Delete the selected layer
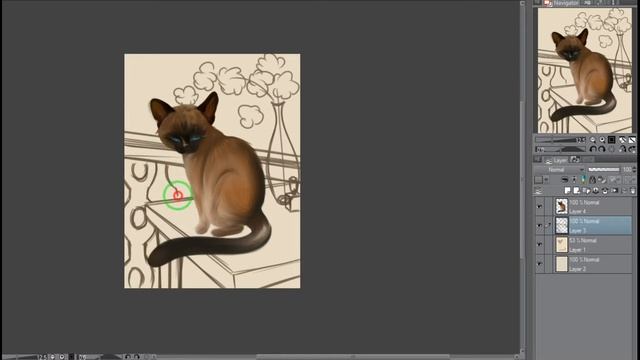 point(633,191)
